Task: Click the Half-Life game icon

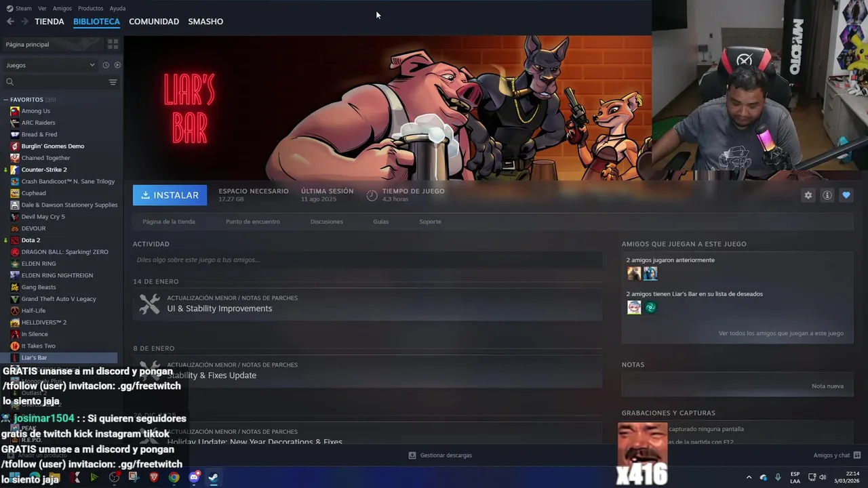Action: click(x=15, y=310)
